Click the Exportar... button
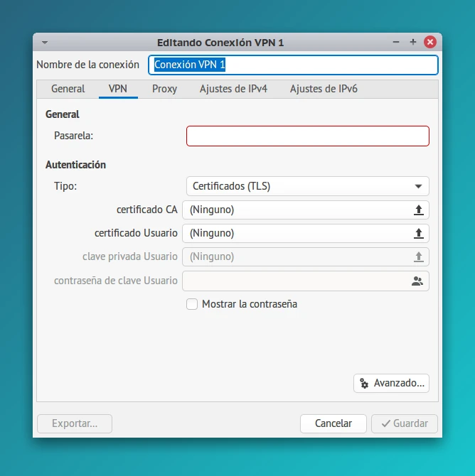Image resolution: width=475 pixels, height=476 pixels. 75,423
